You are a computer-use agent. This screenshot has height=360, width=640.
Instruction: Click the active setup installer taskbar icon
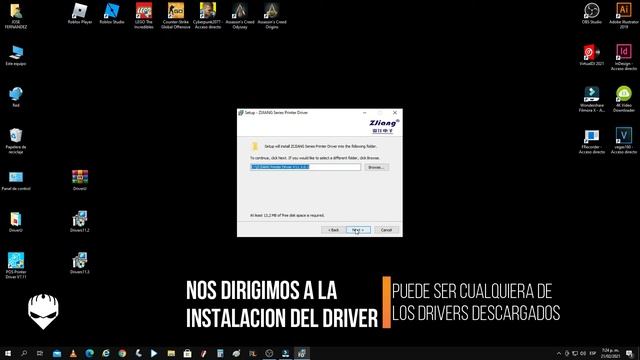tap(302, 353)
